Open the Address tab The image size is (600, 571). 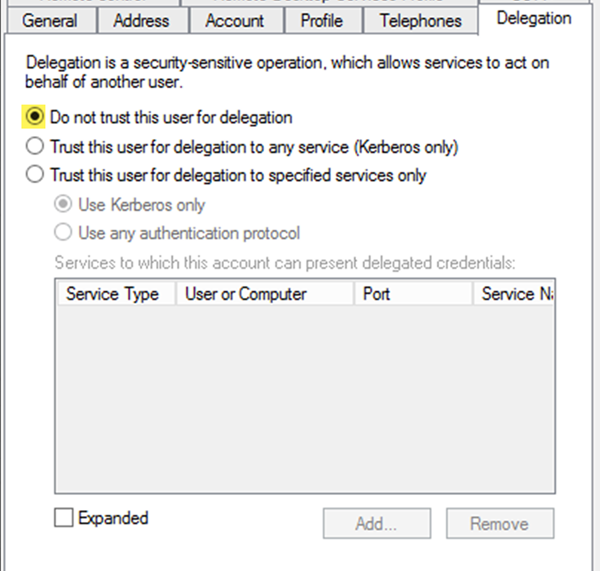point(141,20)
